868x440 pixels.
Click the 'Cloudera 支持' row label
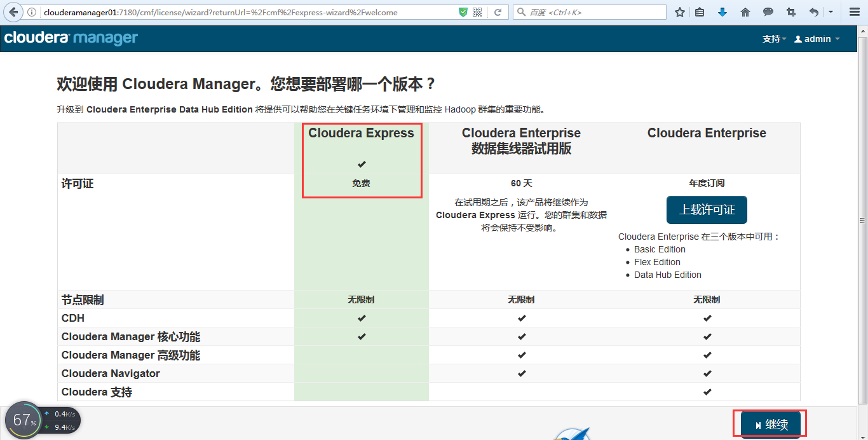tap(97, 392)
